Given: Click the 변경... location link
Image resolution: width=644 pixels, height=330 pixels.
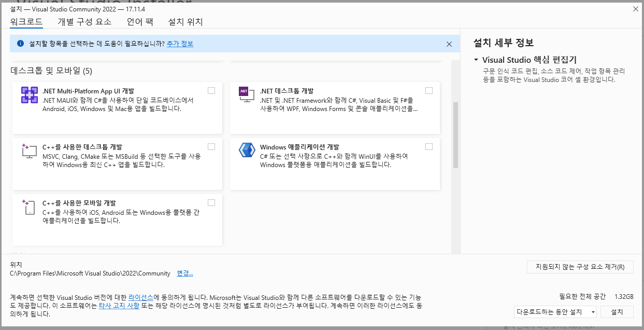Looking at the screenshot, I should [x=185, y=273].
